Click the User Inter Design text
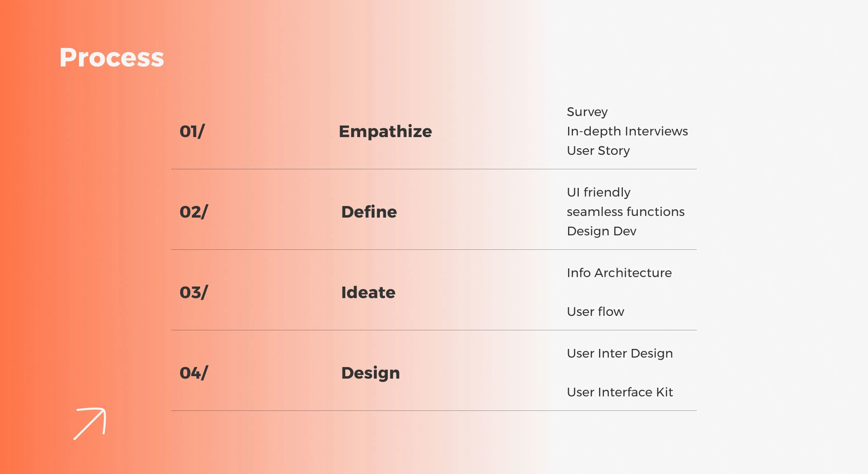This screenshot has height=474, width=868. (620, 353)
